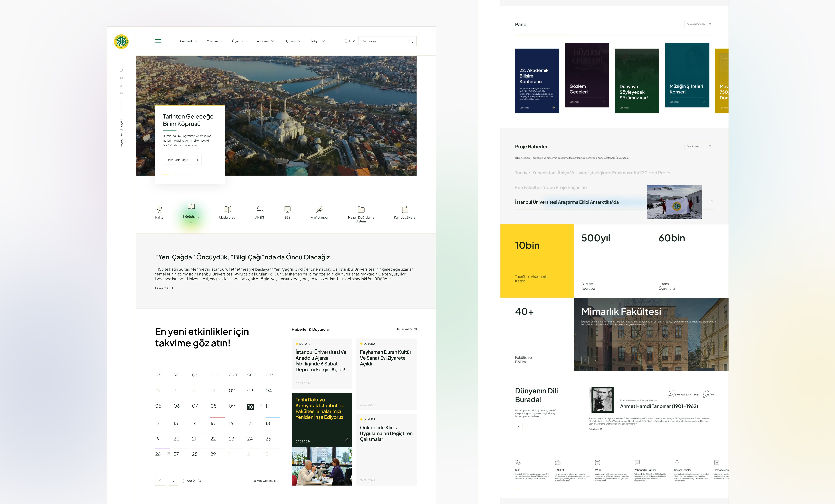This screenshot has width=835, height=504.
Task: Open the Kütüphane book icon
Action: [191, 207]
